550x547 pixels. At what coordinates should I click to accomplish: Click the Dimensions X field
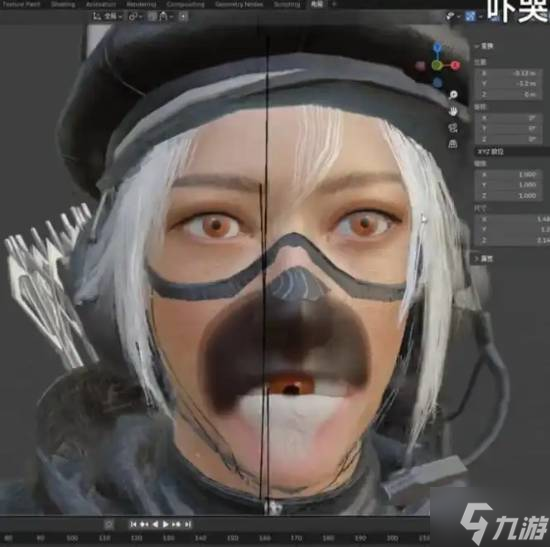pos(512,219)
